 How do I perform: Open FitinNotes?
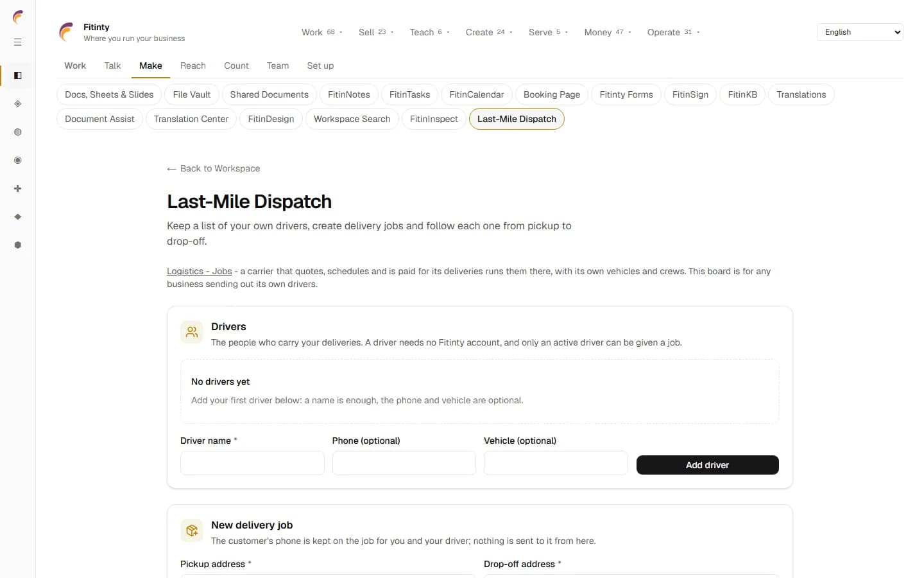[x=349, y=94]
